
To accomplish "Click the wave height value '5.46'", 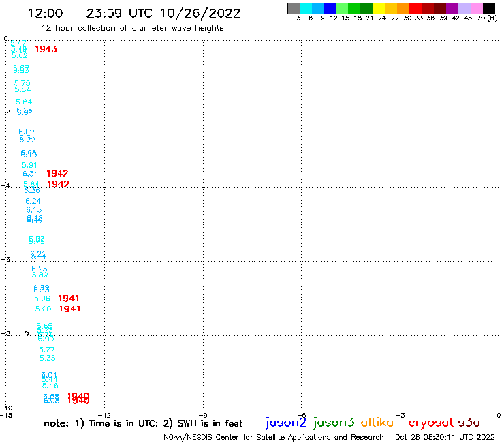I will click(x=50, y=386).
